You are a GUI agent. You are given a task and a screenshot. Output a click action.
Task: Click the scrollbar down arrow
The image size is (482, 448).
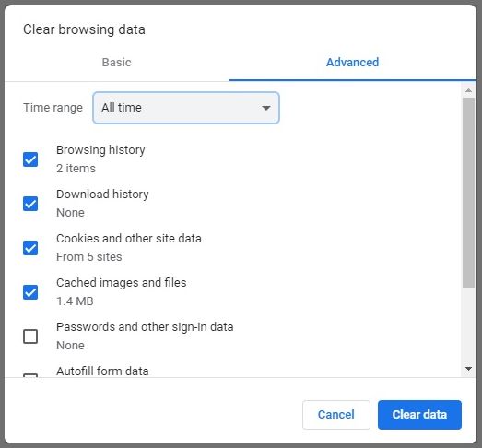(468, 368)
